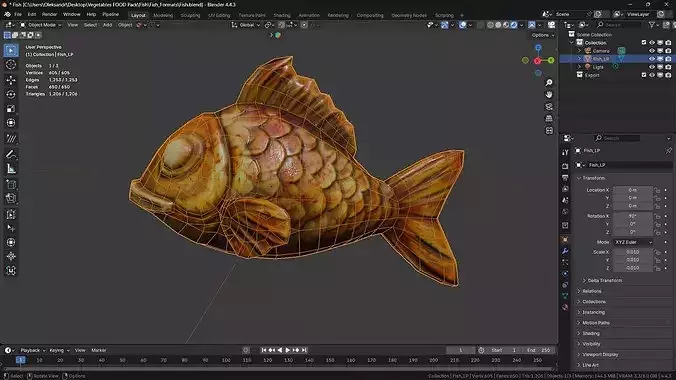This screenshot has width=676, height=380.
Task: Switch perspective/orthographic grid icon
Action: (549, 118)
